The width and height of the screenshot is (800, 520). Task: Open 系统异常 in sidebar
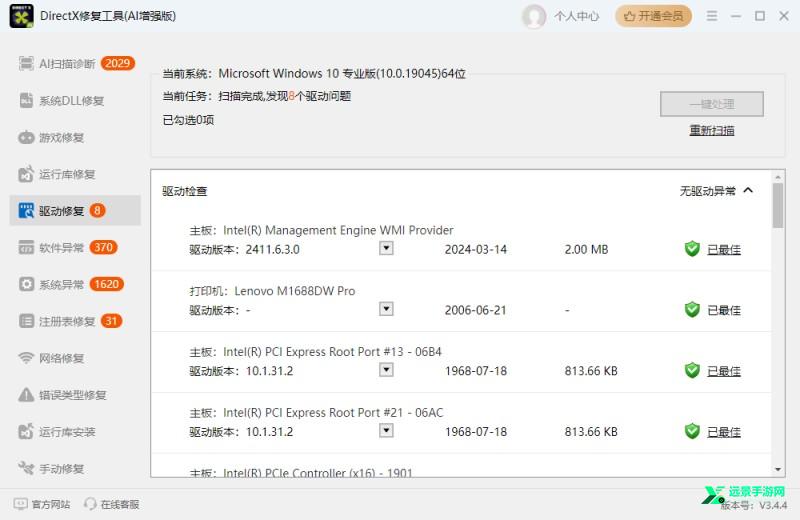pos(76,284)
